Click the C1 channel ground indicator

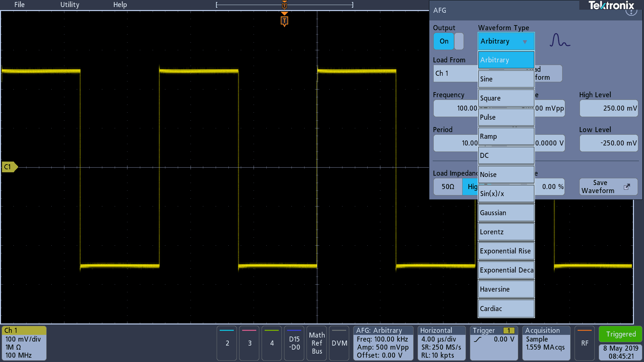click(9, 167)
